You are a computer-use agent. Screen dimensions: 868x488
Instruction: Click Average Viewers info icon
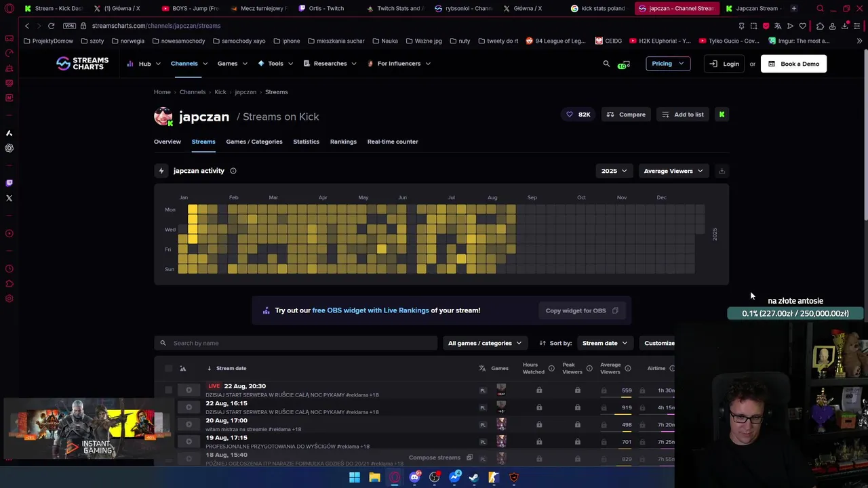[x=628, y=368]
